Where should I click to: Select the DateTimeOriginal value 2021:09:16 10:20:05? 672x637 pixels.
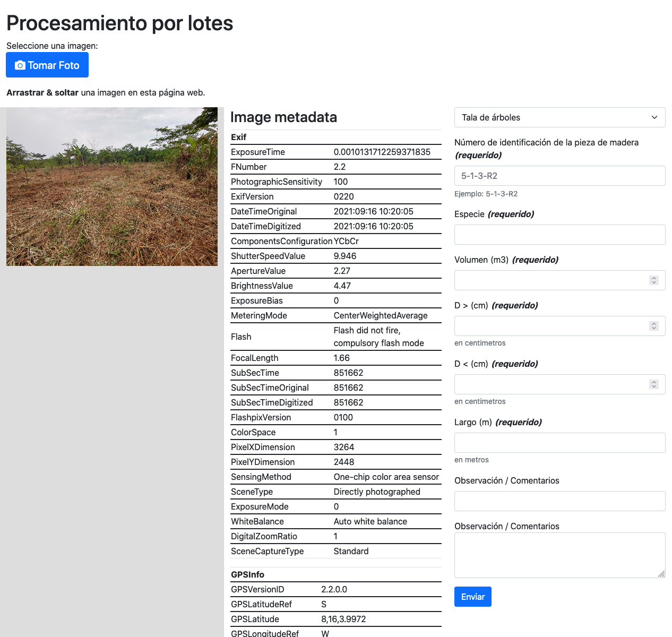click(x=373, y=211)
